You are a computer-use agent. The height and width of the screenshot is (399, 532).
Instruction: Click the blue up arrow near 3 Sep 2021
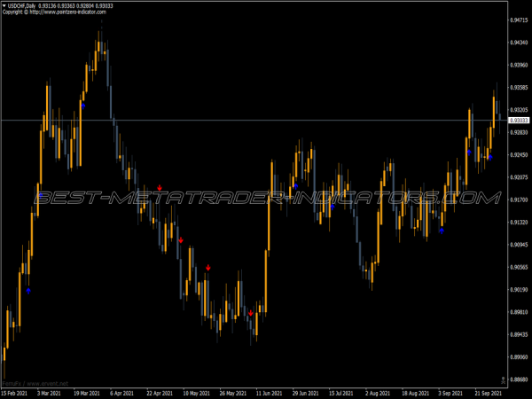(442, 231)
